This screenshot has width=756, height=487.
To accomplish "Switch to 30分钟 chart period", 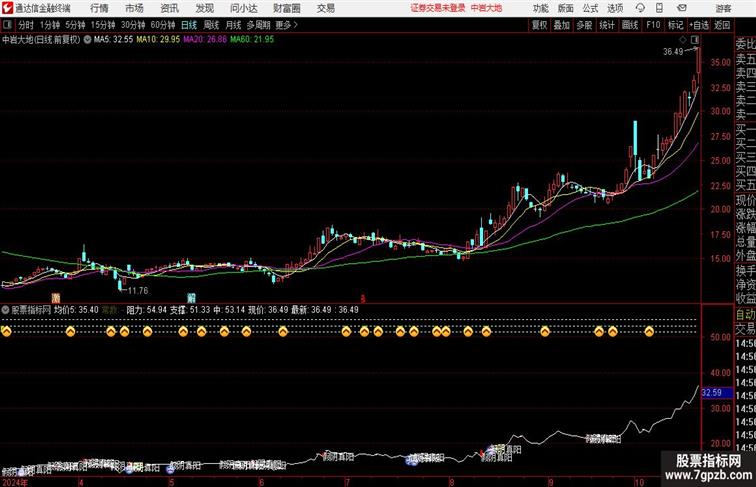I will point(133,25).
